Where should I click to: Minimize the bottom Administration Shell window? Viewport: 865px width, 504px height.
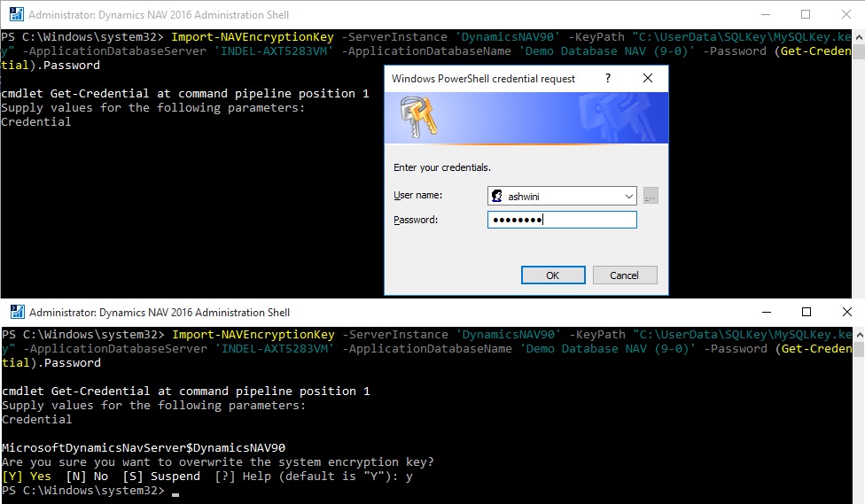[x=767, y=312]
